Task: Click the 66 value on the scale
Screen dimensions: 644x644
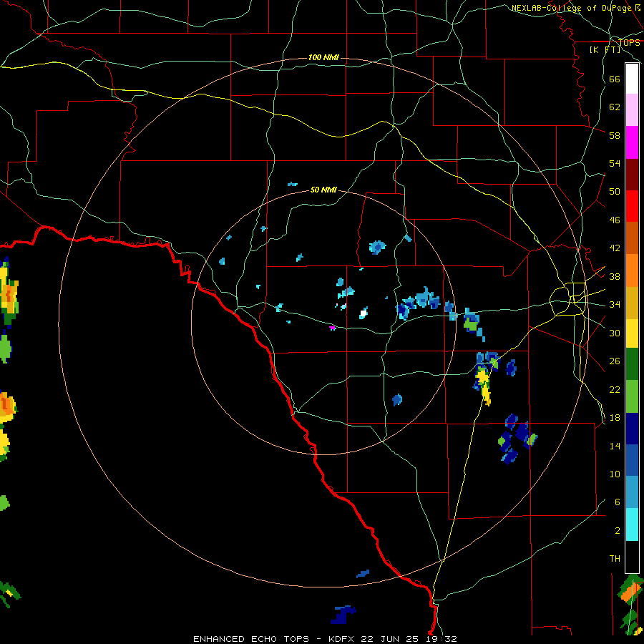Action: point(615,79)
